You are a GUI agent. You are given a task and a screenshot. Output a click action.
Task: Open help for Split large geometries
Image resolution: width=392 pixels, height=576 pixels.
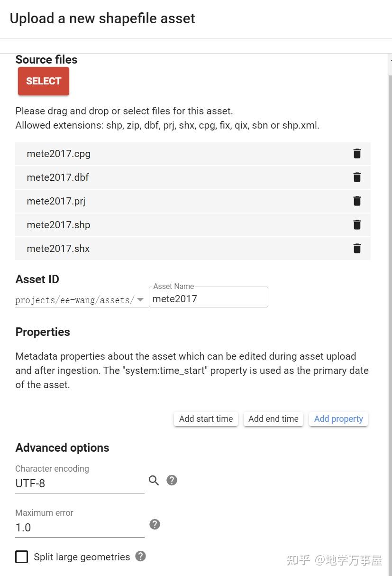(140, 556)
